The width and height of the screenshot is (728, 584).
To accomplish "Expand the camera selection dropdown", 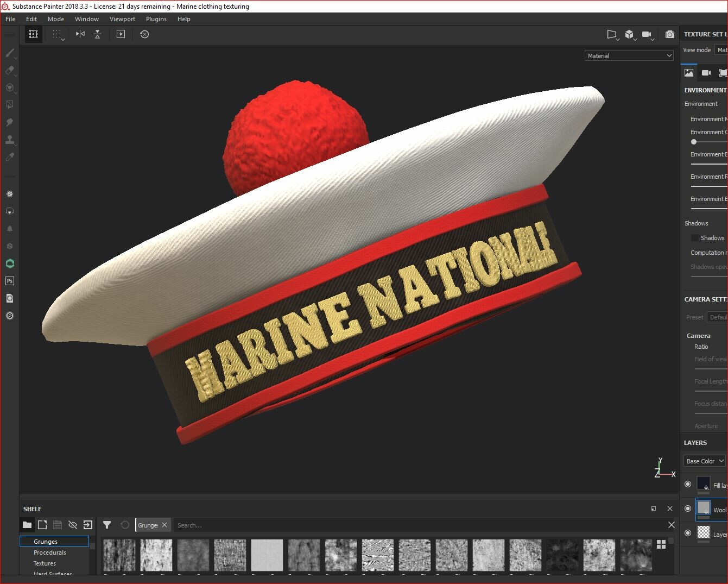I will (648, 35).
